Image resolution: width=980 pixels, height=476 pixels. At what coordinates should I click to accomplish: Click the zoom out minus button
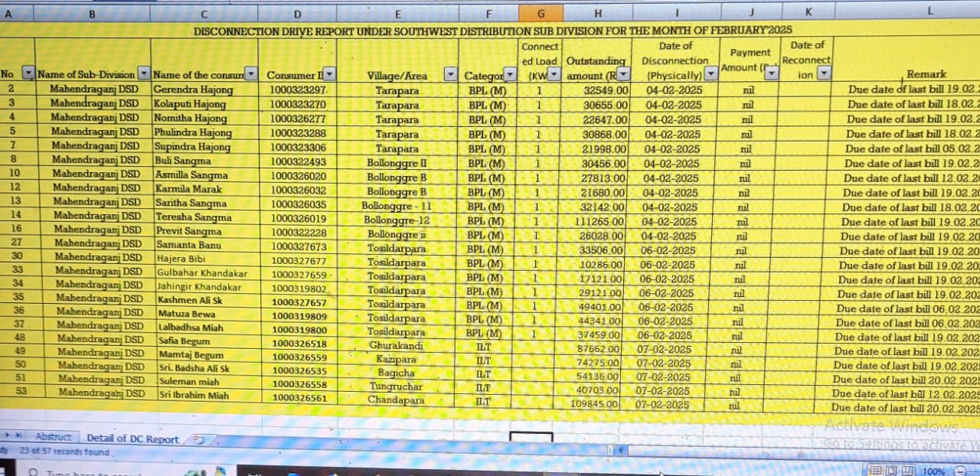[x=960, y=471]
